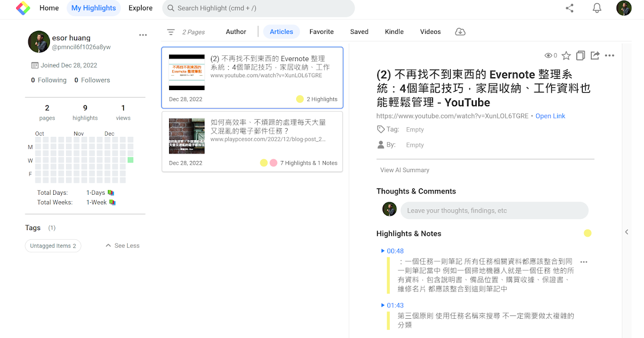Click the cloud download export icon
The width and height of the screenshot is (644, 338).
coord(460,32)
